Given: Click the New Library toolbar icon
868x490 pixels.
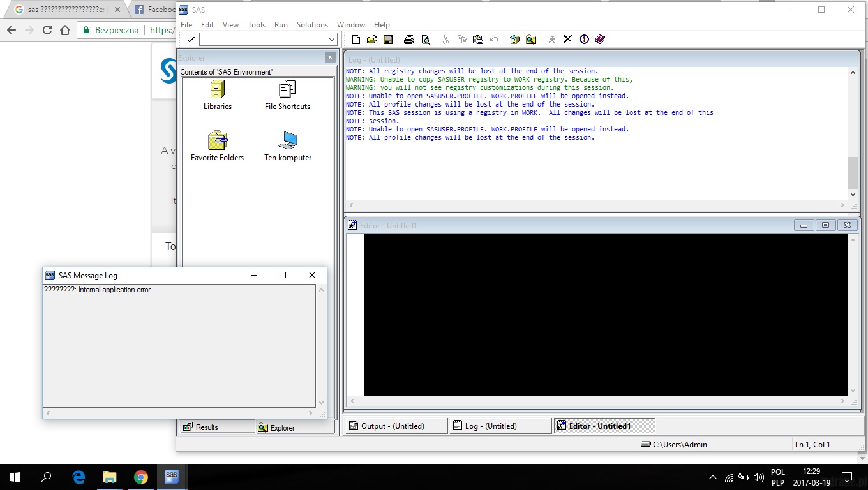Looking at the screenshot, I should click(514, 39).
